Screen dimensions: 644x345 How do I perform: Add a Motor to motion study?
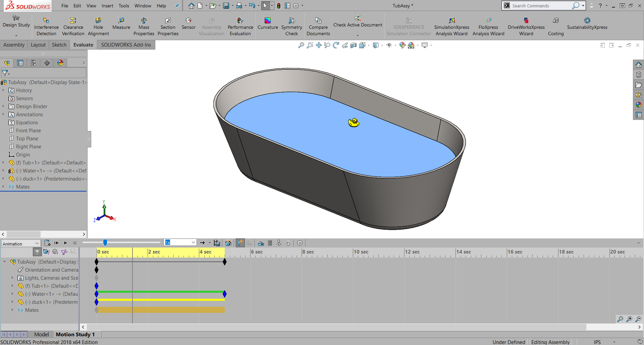coord(261,243)
